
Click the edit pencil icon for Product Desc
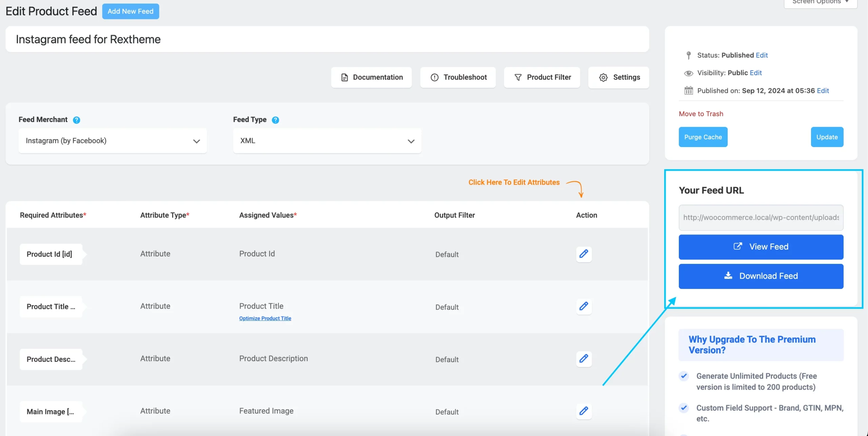[x=584, y=358]
